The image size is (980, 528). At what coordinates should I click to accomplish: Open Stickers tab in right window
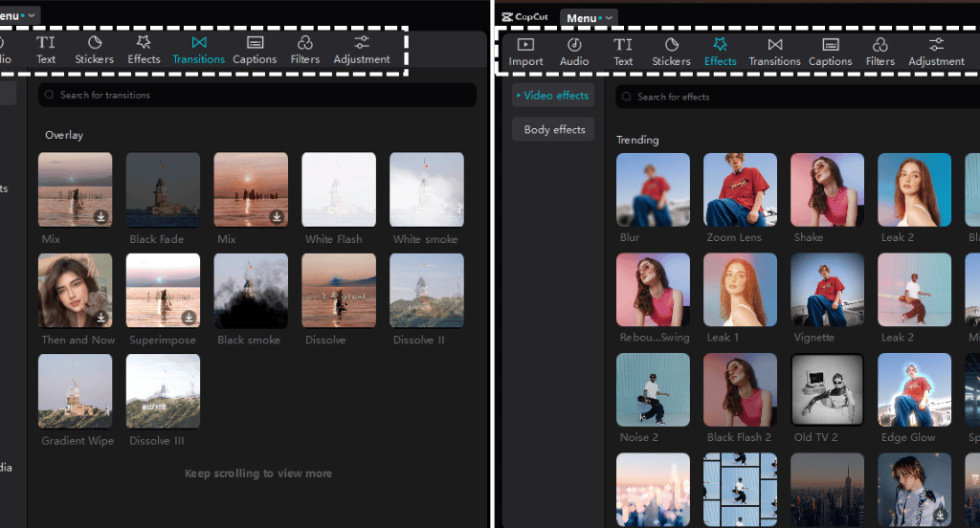(x=671, y=52)
